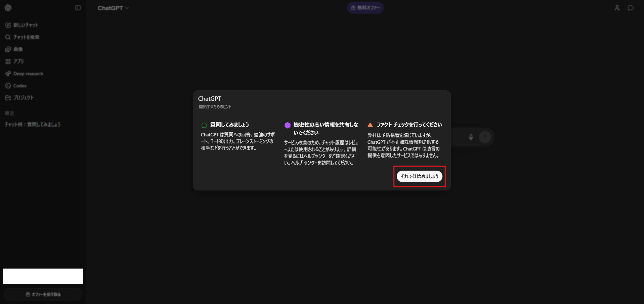Open the ChatGPT model selector dropdown

pyautogui.click(x=113, y=8)
